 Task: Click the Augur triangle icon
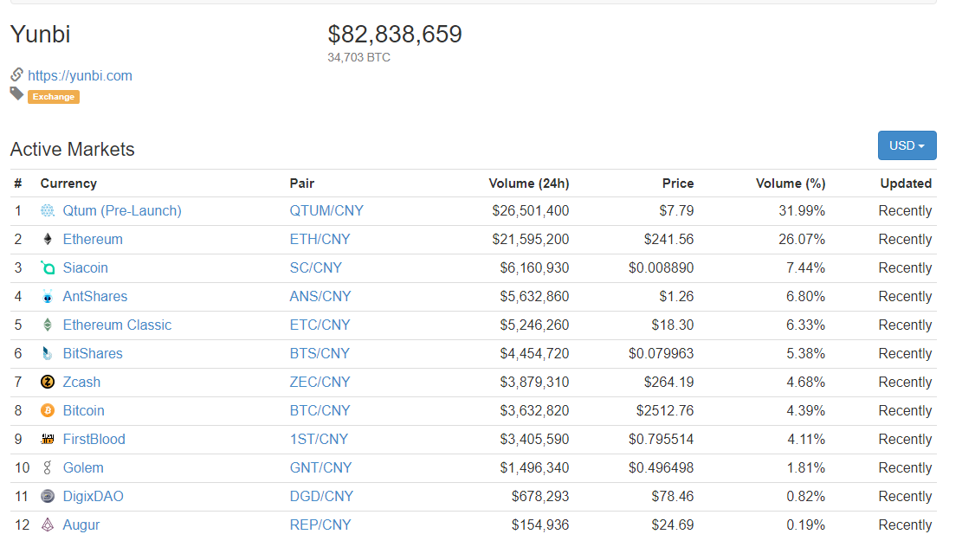48,525
